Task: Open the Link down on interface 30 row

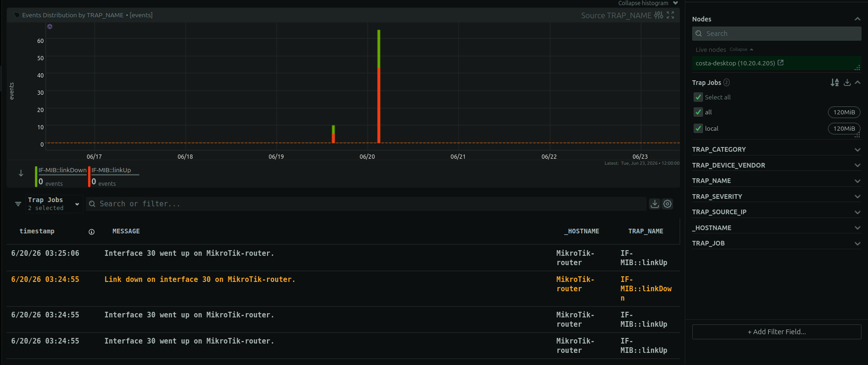Action: coord(343,289)
